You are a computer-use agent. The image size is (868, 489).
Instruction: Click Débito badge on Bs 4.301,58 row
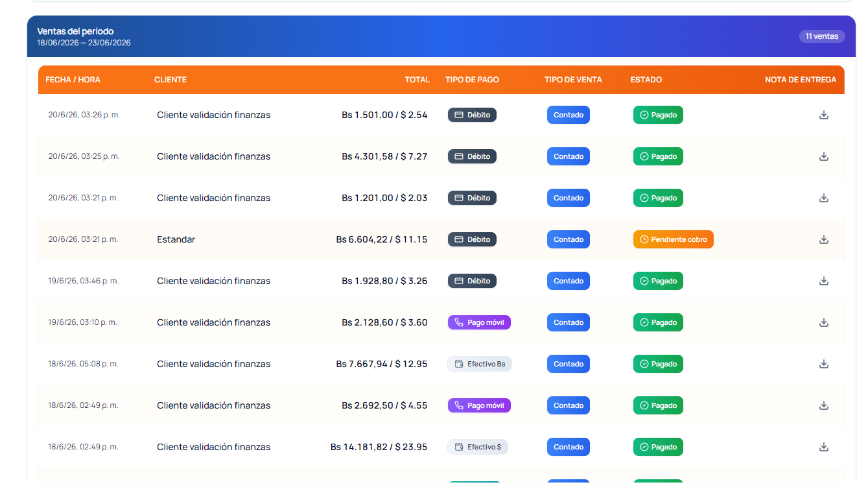(x=472, y=156)
